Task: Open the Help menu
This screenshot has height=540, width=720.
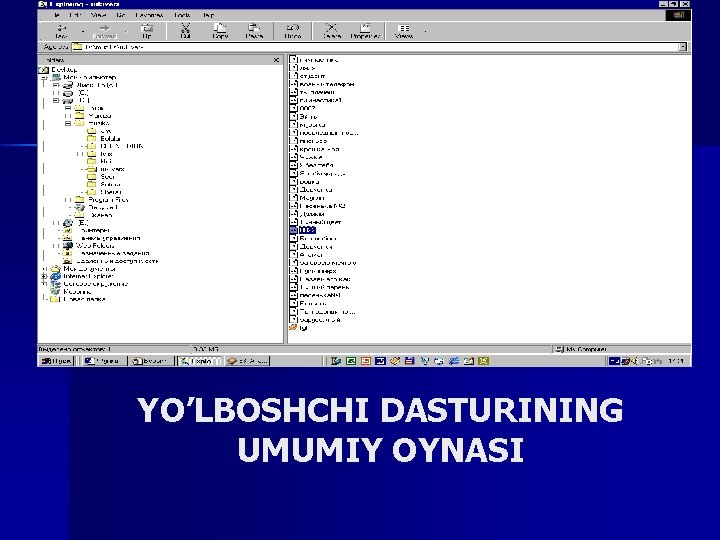Action: pyautogui.click(x=208, y=15)
